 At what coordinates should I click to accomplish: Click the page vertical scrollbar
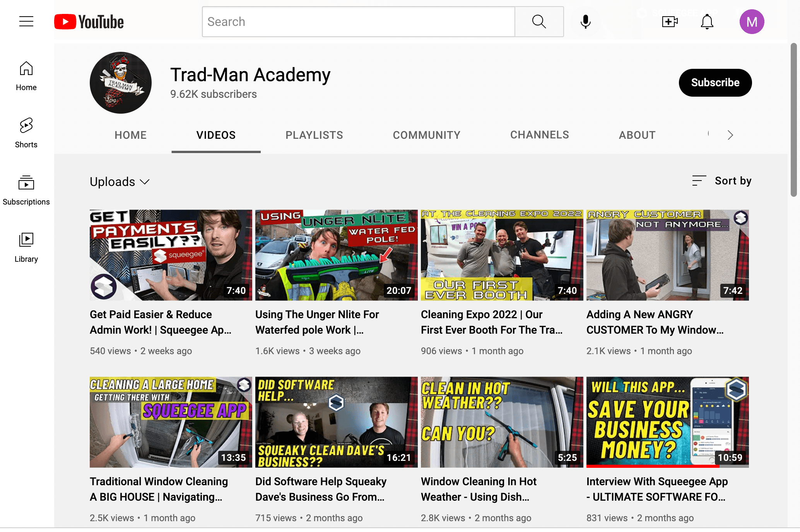(x=794, y=120)
